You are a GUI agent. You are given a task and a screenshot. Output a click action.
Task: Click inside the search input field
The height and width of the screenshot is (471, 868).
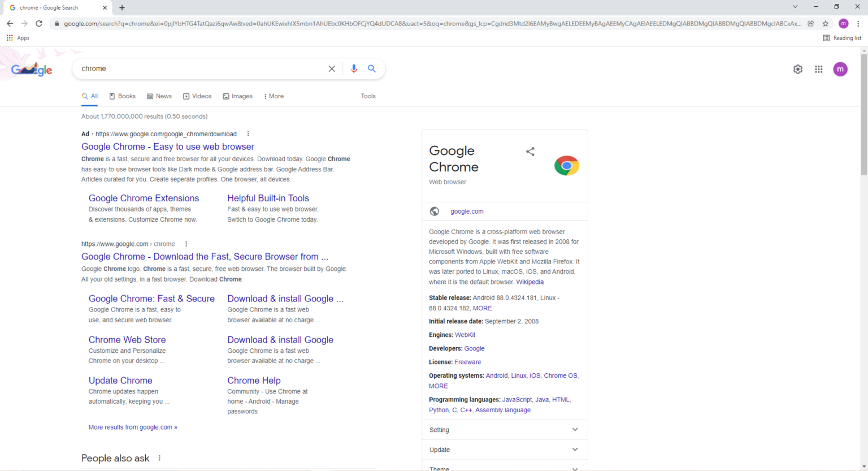point(198,68)
